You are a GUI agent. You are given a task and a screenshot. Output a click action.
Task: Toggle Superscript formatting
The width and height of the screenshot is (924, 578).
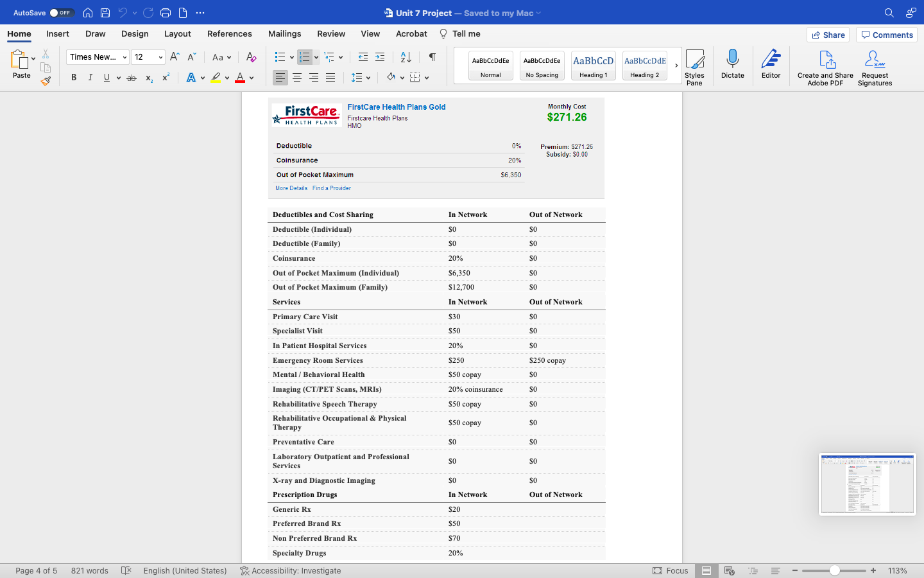[x=166, y=78]
